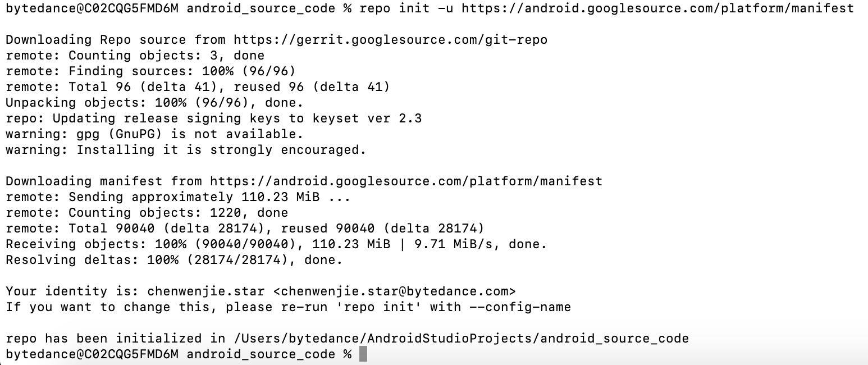This screenshot has width=868, height=365.
Task: Click the 'gpg (GnuPG) is not available' warning
Action: (x=154, y=134)
